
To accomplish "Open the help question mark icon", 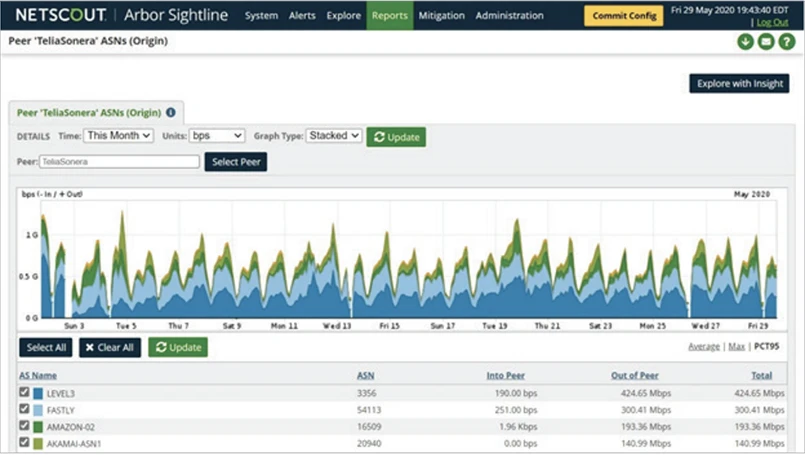I will point(786,41).
